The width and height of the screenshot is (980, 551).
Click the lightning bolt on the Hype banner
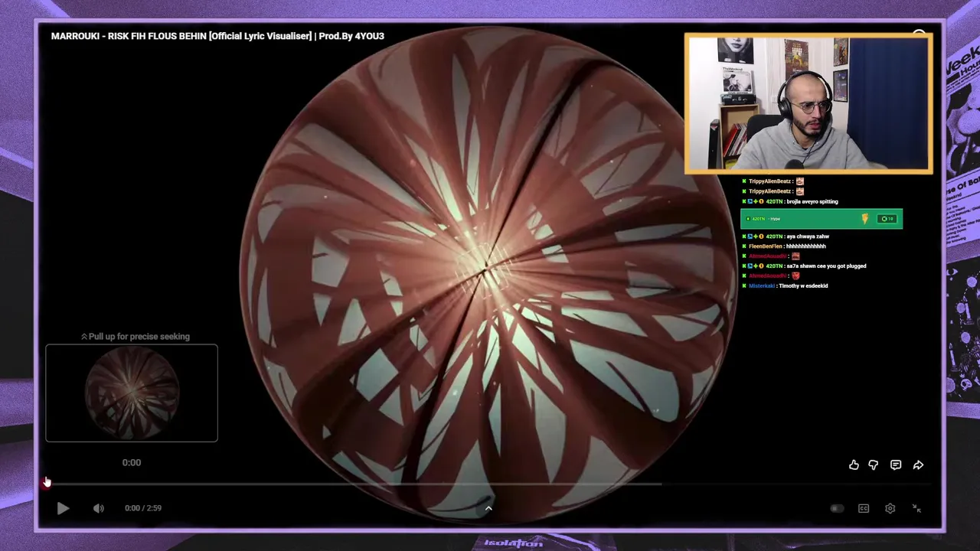[x=865, y=219]
